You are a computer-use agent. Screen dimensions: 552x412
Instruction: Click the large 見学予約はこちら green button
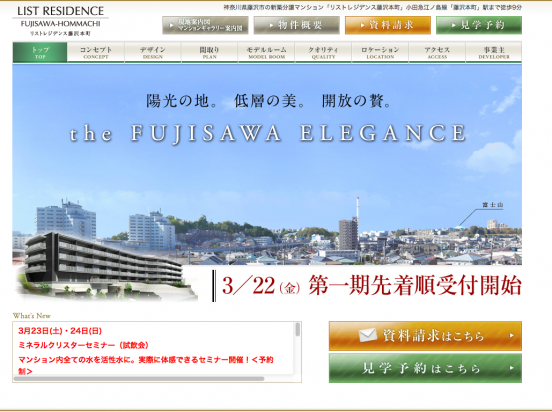tap(425, 368)
